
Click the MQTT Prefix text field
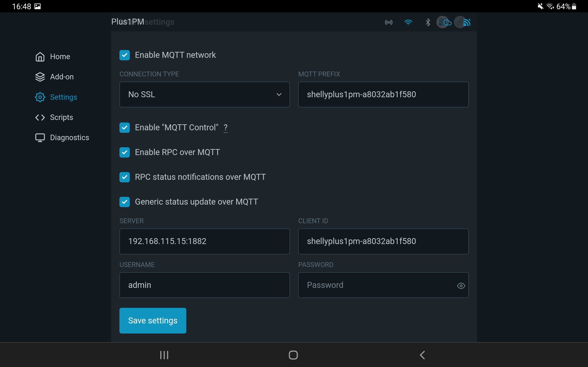click(383, 95)
